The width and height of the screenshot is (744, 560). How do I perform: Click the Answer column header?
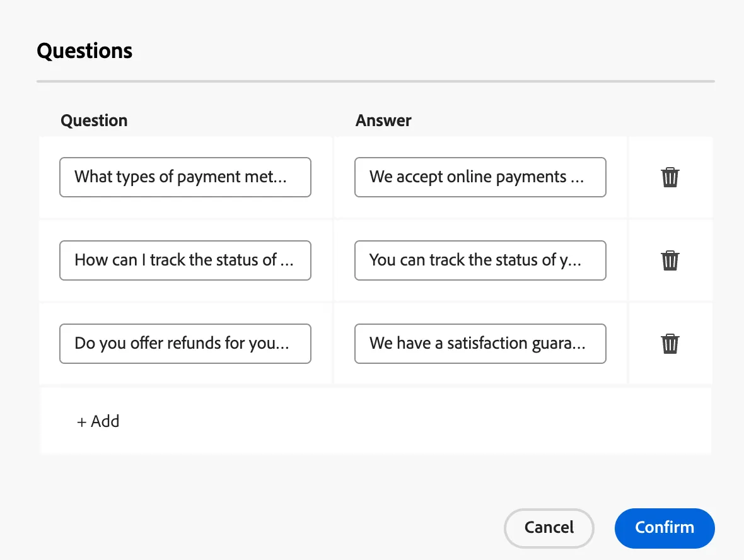point(383,120)
